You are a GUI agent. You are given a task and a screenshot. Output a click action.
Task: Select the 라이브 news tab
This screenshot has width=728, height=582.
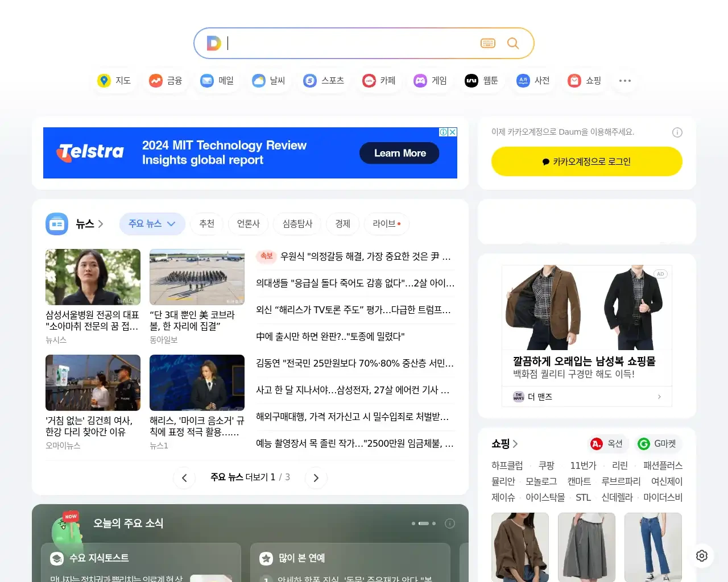[x=387, y=224]
